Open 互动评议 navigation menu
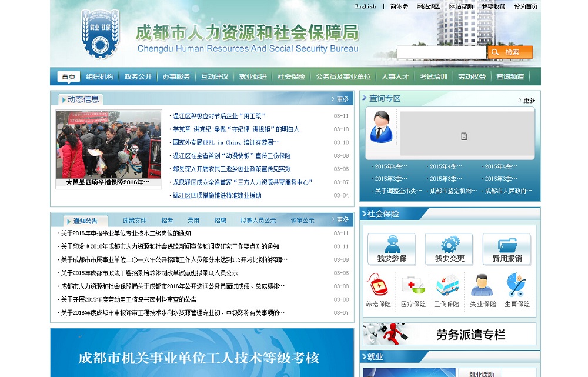Viewport: 588px width, 377px height. coord(215,76)
